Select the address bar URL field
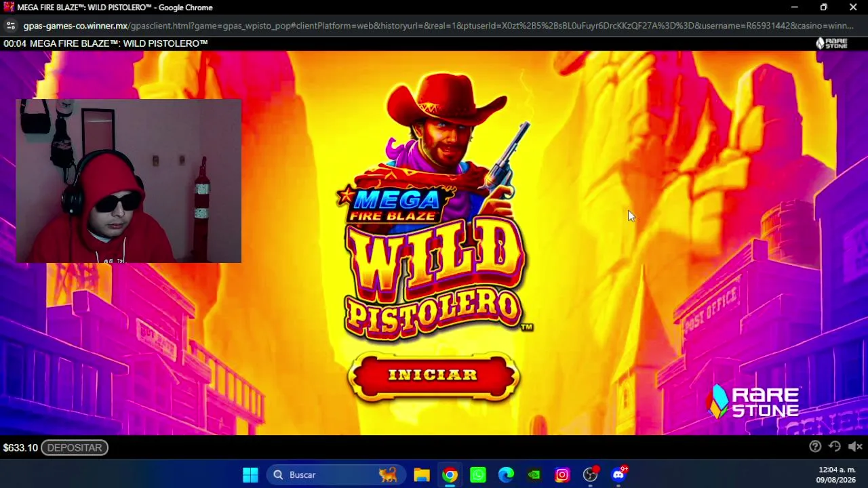 click(x=438, y=26)
